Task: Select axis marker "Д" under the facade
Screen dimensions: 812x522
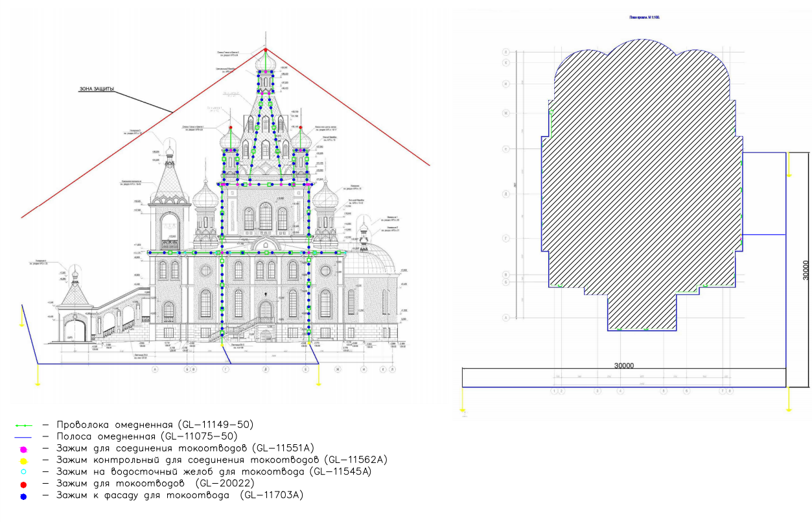Action: [x=265, y=370]
